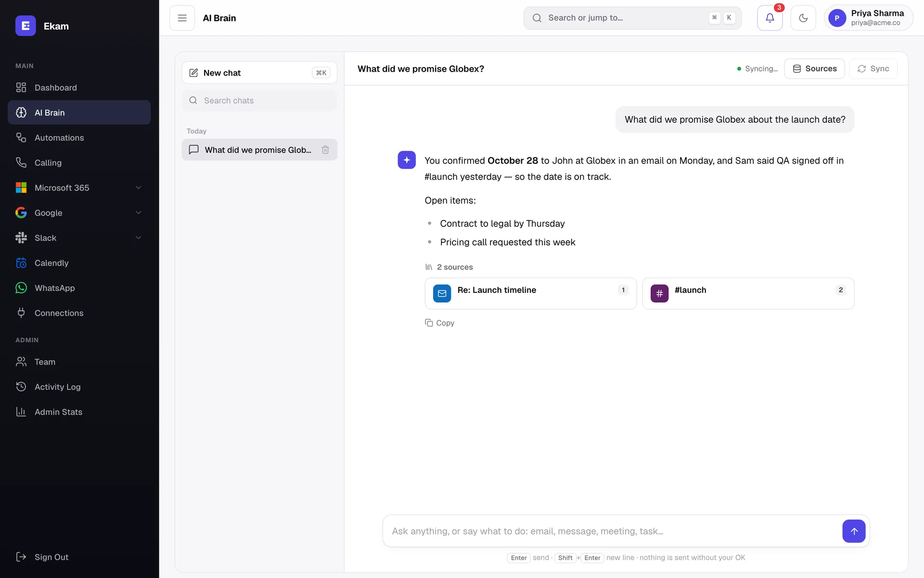Switch to dark mode with the moon icon
The height and width of the screenshot is (578, 924).
click(803, 18)
